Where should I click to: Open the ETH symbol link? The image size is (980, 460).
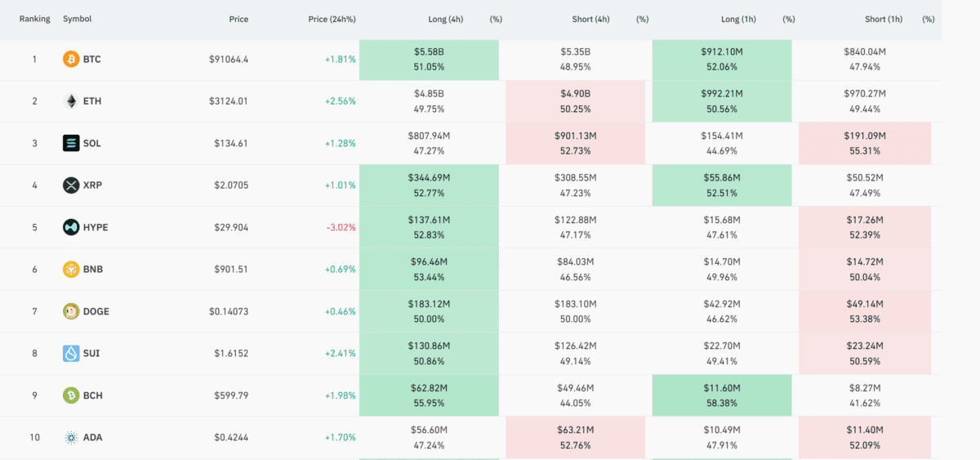coord(92,101)
